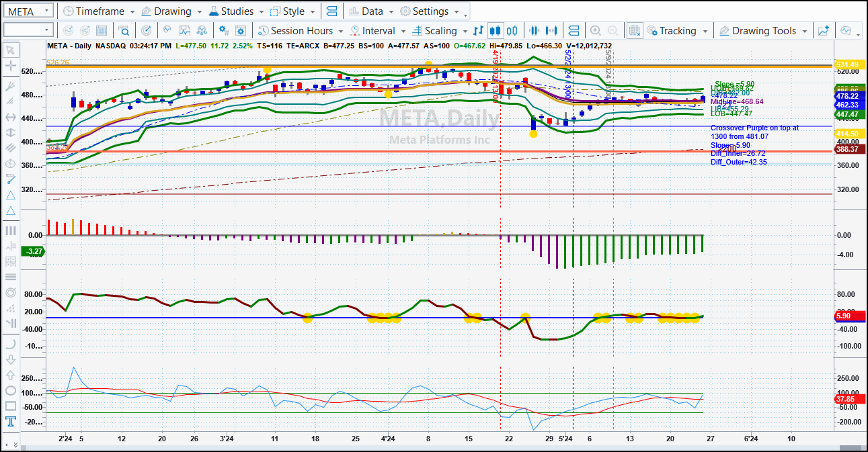Select the grid table drawing tool
Image resolution: width=868 pixels, height=452 pixels.
pyautogui.click(x=11, y=261)
